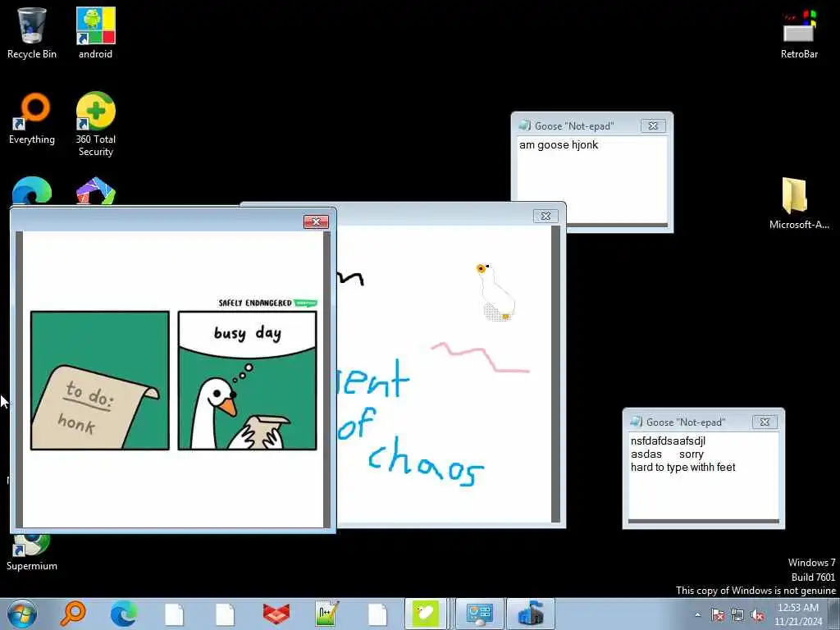
Task: Click the 'am goose hjonk' text
Action: [558, 144]
